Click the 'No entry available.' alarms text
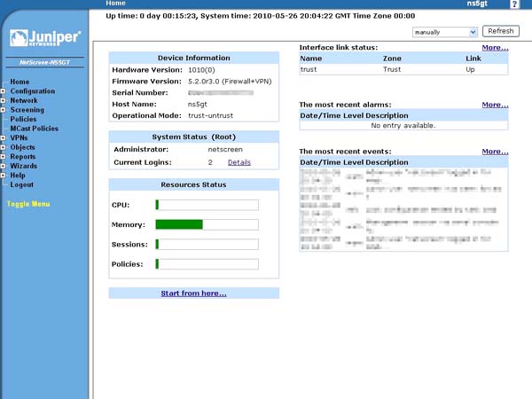Image resolution: width=532 pixels, height=399 pixels. click(403, 126)
